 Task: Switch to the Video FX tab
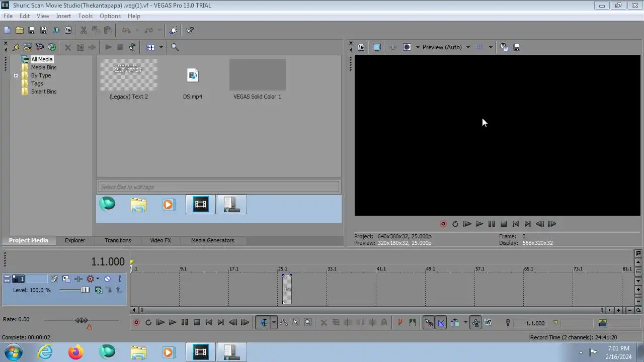pos(160,240)
